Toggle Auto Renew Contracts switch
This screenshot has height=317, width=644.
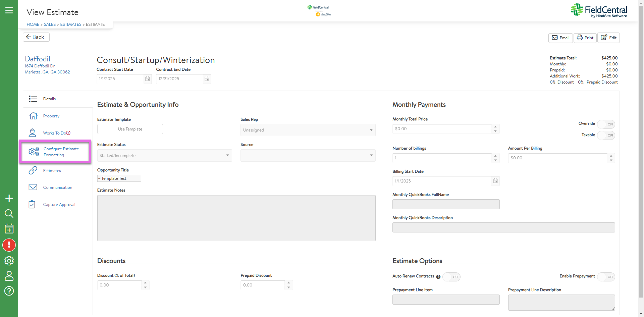451,277
